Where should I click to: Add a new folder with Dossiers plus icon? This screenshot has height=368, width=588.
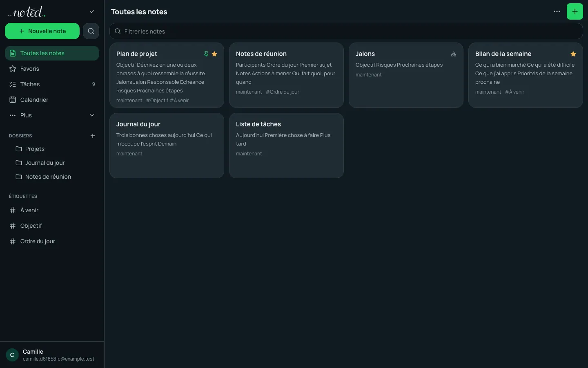pyautogui.click(x=93, y=136)
